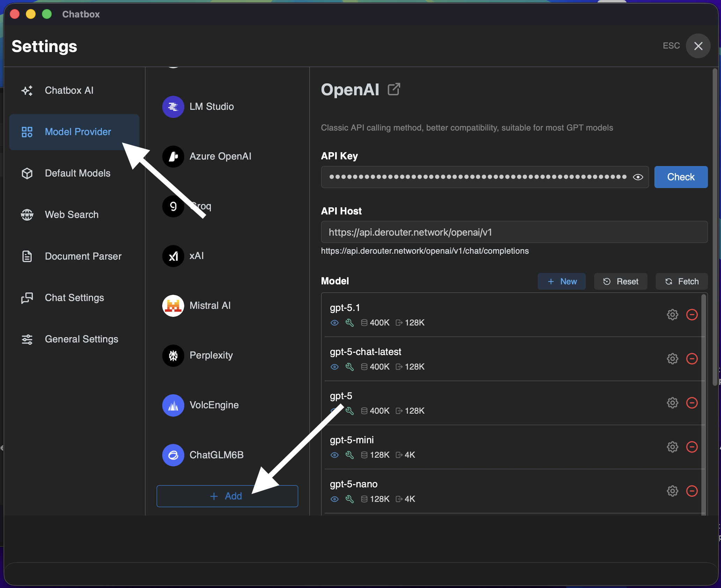Viewport: 721px width, 588px height.
Task: Open the Default Models settings section
Action: coord(77,173)
